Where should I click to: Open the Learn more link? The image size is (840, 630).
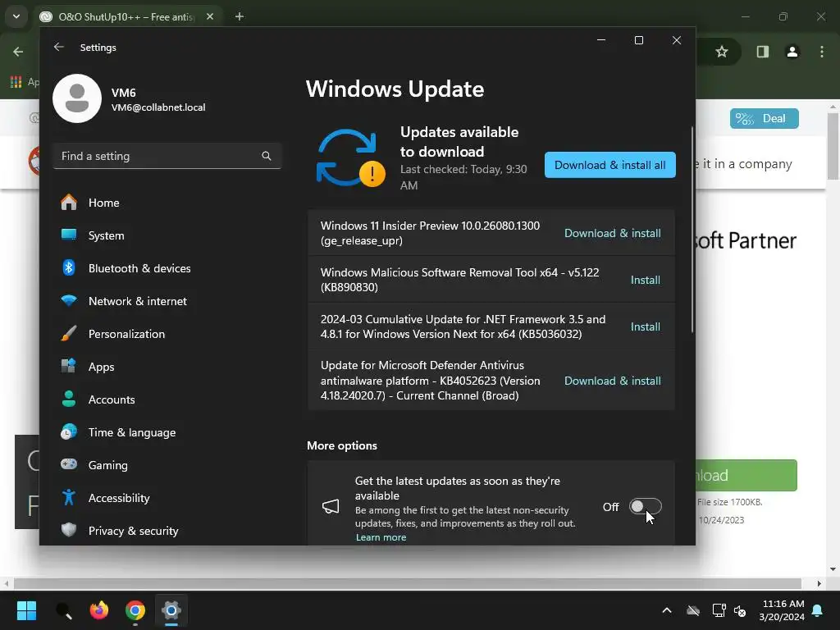tap(381, 537)
